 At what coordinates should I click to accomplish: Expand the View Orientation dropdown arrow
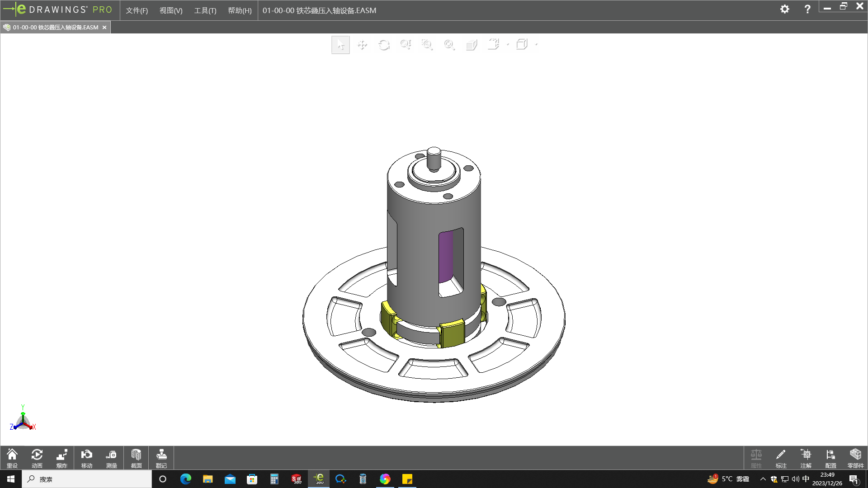(x=508, y=45)
